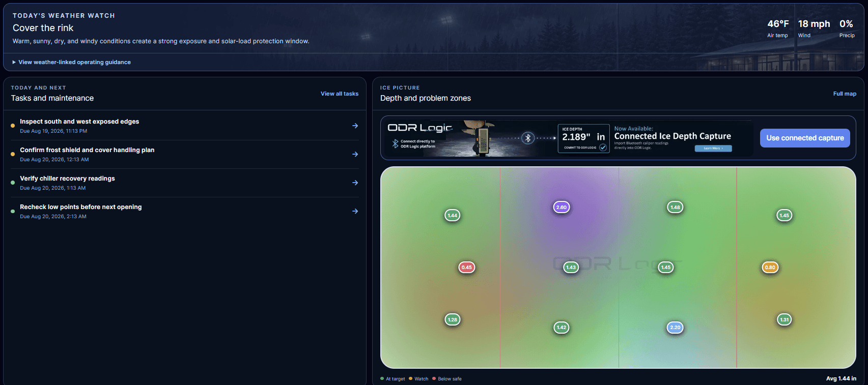The width and height of the screenshot is (868, 385).
Task: Click the checkmark icon beside Commit to ODR Logic
Action: tap(603, 147)
